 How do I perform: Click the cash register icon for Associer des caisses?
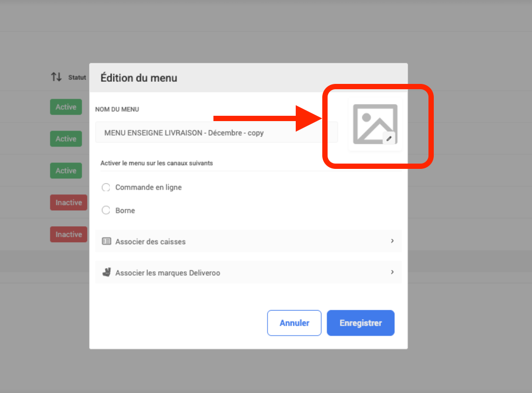[x=106, y=242]
